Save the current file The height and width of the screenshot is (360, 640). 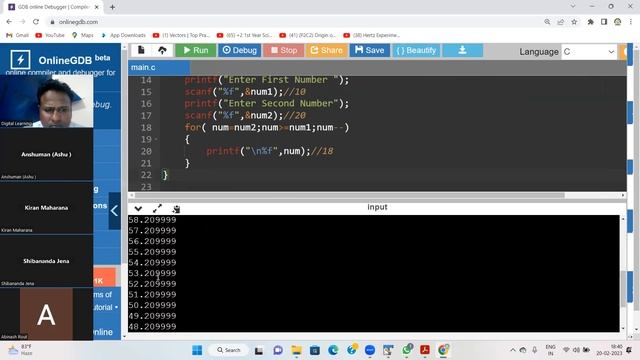[x=369, y=50]
